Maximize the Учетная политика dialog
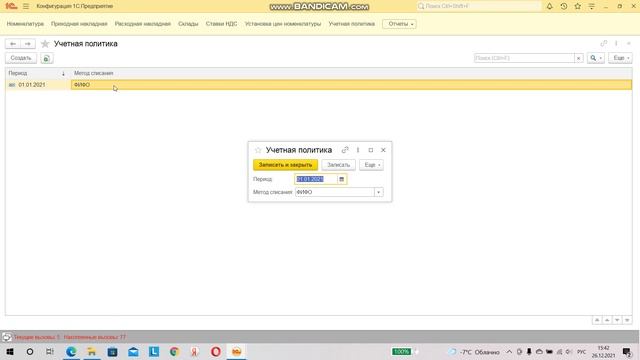640x360 pixels. tap(371, 150)
